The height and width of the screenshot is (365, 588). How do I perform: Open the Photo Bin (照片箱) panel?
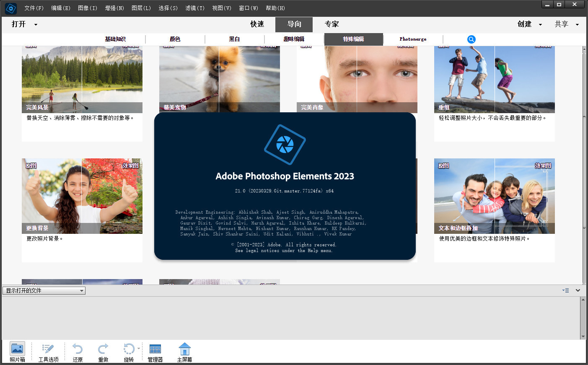tap(17, 352)
